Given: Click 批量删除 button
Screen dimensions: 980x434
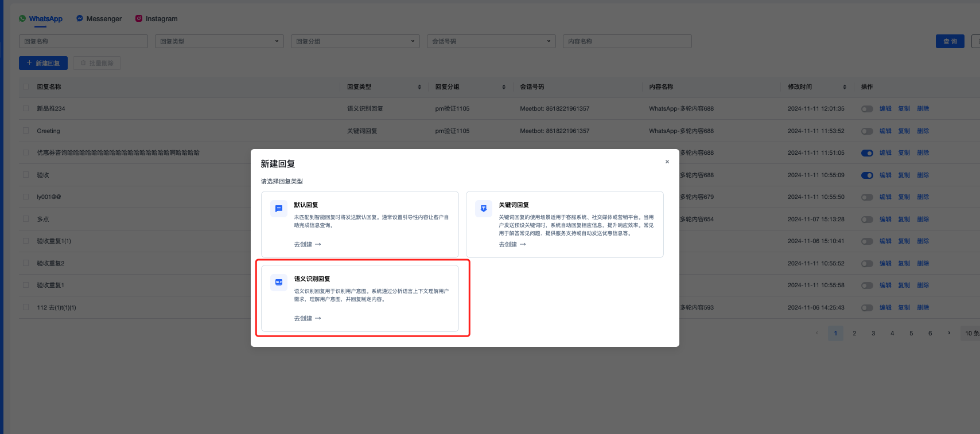Looking at the screenshot, I should tap(96, 63).
